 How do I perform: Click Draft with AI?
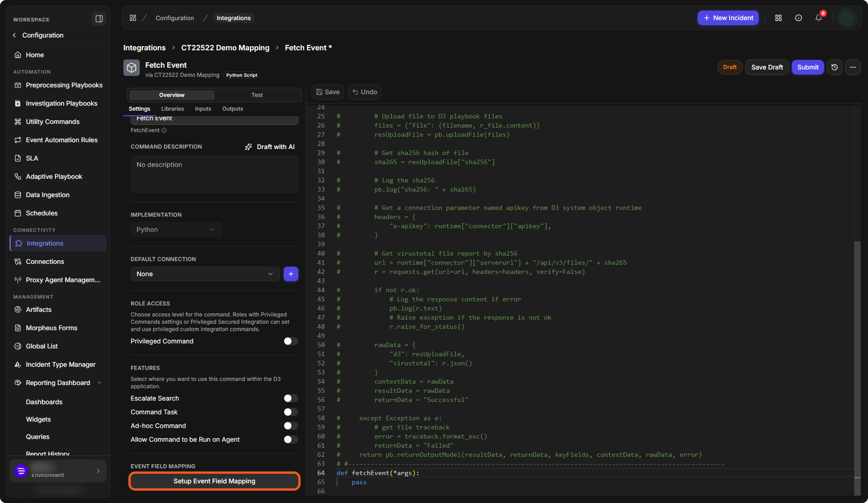pyautogui.click(x=270, y=147)
